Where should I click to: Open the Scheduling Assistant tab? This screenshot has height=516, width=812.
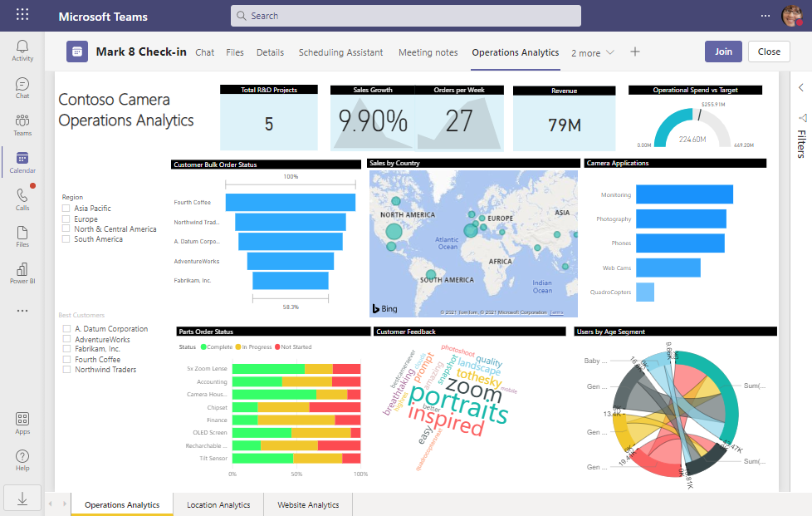[340, 52]
